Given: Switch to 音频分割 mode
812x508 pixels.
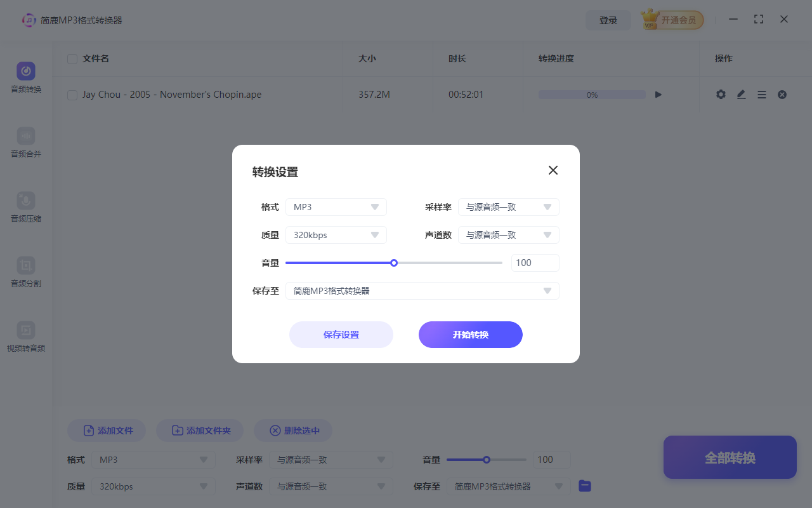Looking at the screenshot, I should tap(25, 272).
